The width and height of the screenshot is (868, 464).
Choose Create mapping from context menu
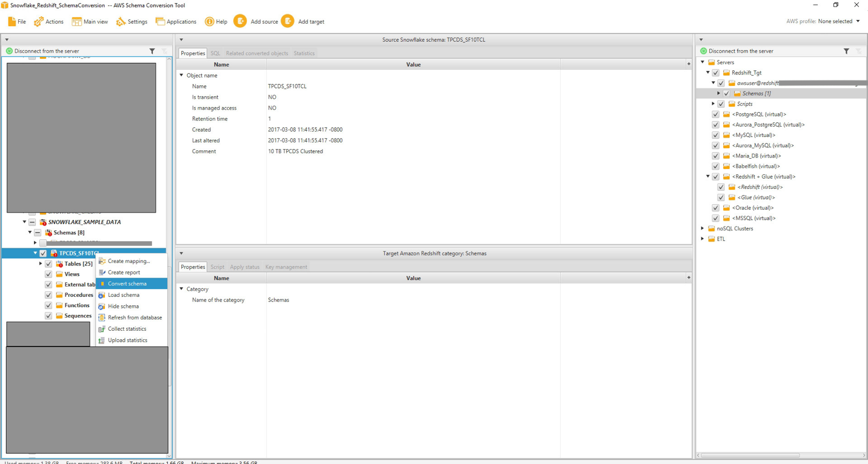pyautogui.click(x=132, y=261)
